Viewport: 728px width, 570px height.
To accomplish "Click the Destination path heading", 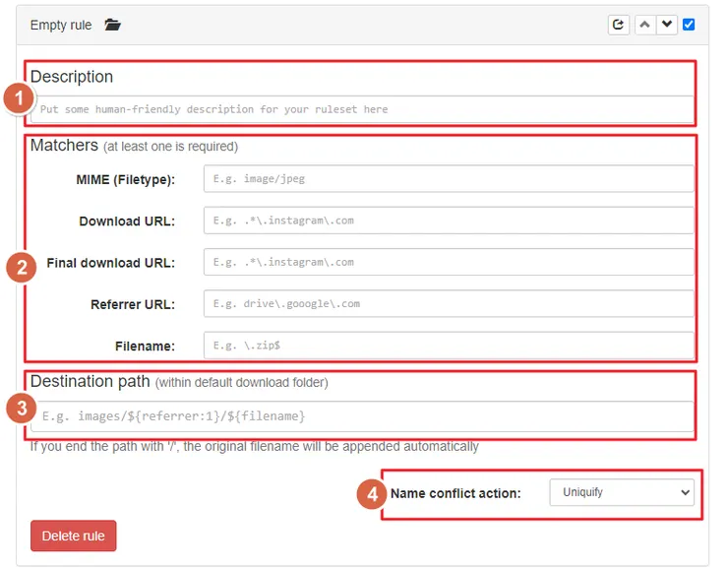I will pos(91,381).
